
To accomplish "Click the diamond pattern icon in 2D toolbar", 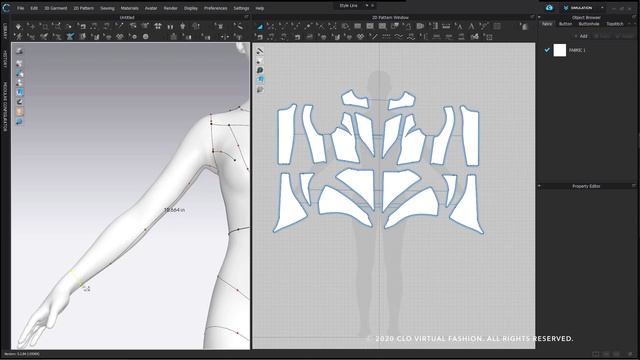I will 360,37.
